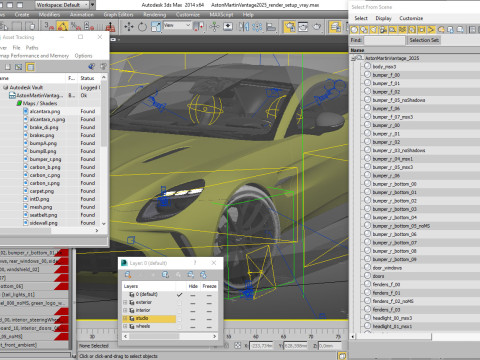480x360 pixels.
Task: Open File menu in Asset Tracking window
Action: tap(16, 48)
